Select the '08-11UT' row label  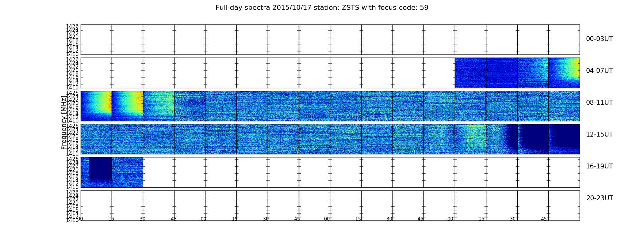599,103
